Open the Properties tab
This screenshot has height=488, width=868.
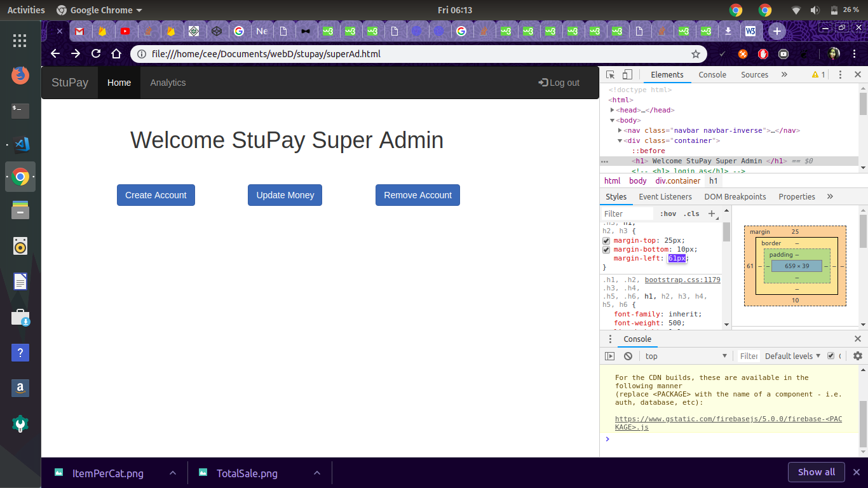[796, 196]
